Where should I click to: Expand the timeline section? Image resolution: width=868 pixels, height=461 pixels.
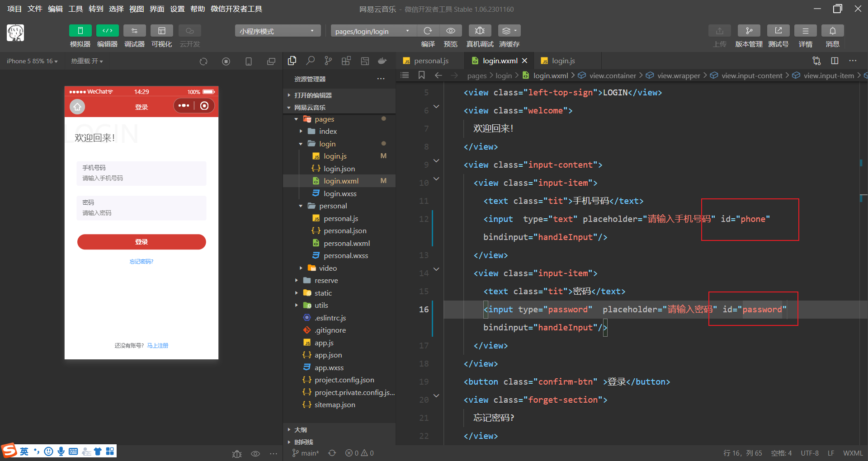[x=339, y=442]
